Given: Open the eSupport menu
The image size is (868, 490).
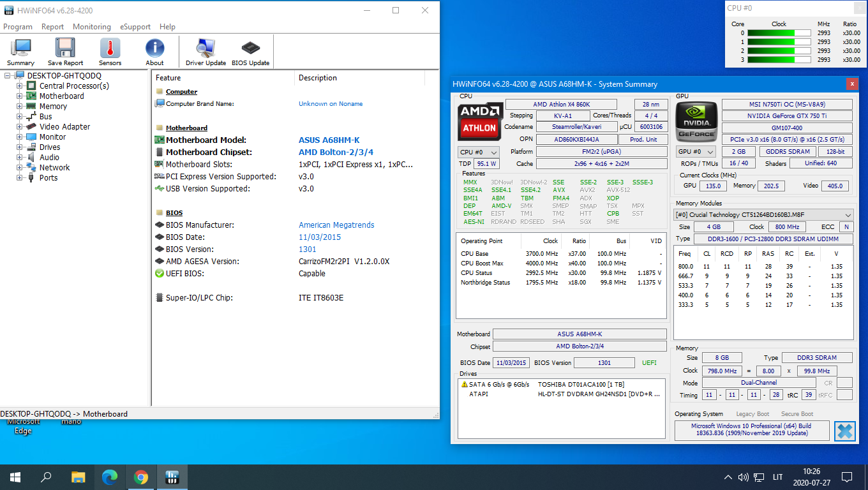Looking at the screenshot, I should tap(135, 27).
